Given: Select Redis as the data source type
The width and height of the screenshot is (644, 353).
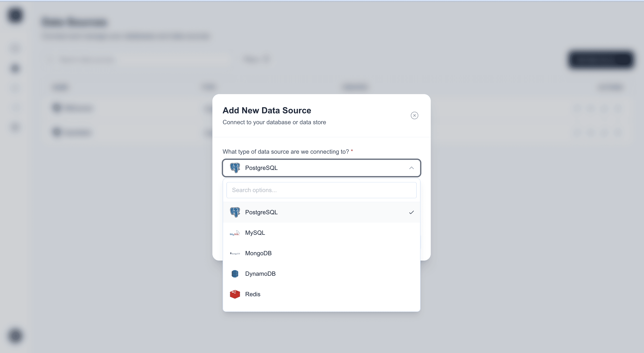Looking at the screenshot, I should 252,294.
